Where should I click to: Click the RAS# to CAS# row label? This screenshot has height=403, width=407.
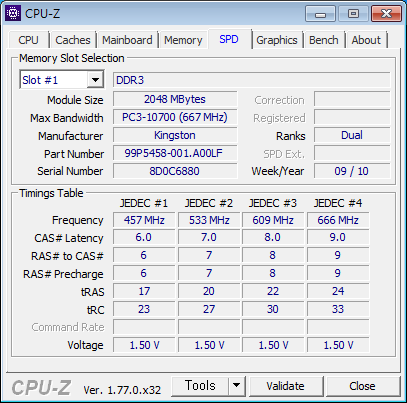pos(67,256)
